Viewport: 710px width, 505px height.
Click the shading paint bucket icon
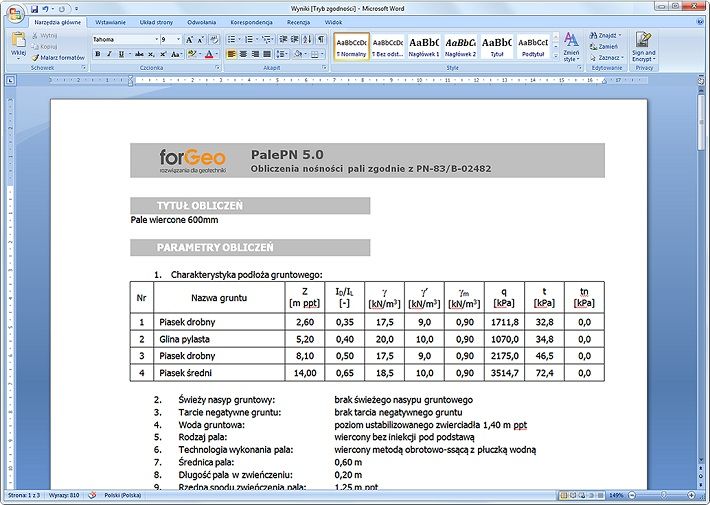coord(297,54)
